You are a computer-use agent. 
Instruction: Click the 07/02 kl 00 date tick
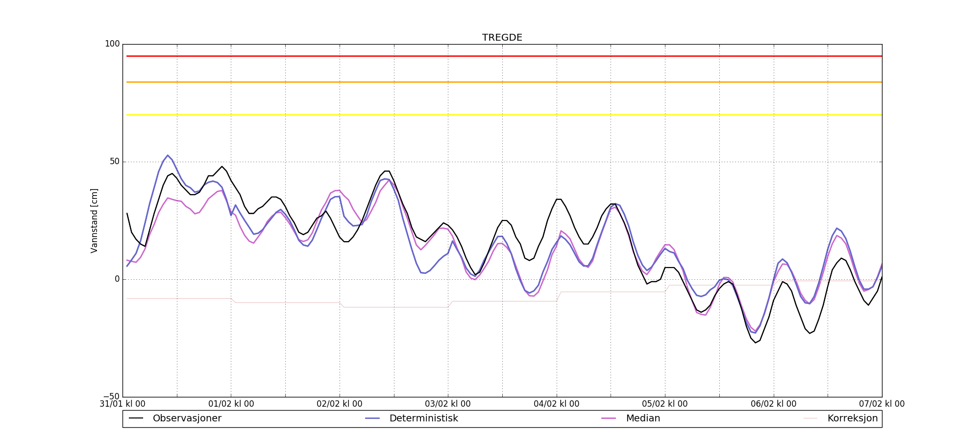tap(882, 404)
